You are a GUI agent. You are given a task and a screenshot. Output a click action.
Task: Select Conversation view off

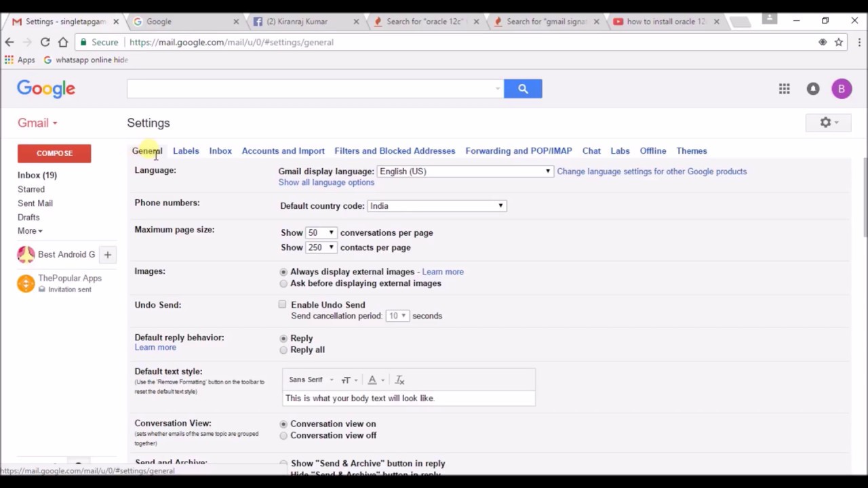click(x=283, y=436)
